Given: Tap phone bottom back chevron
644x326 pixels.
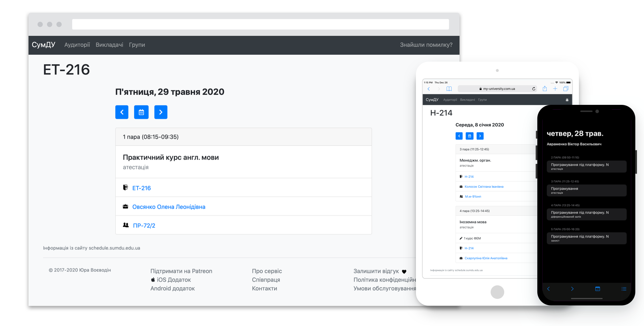Looking at the screenshot, I should pos(548,289).
